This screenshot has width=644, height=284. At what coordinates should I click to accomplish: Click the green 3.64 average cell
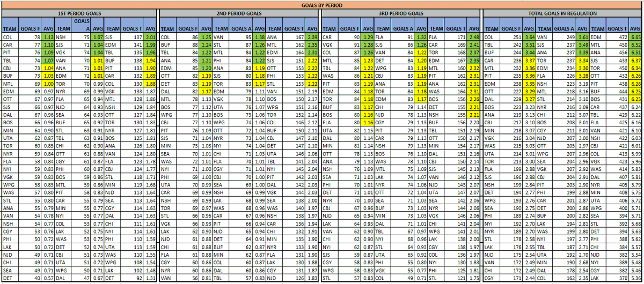[x=529, y=38]
